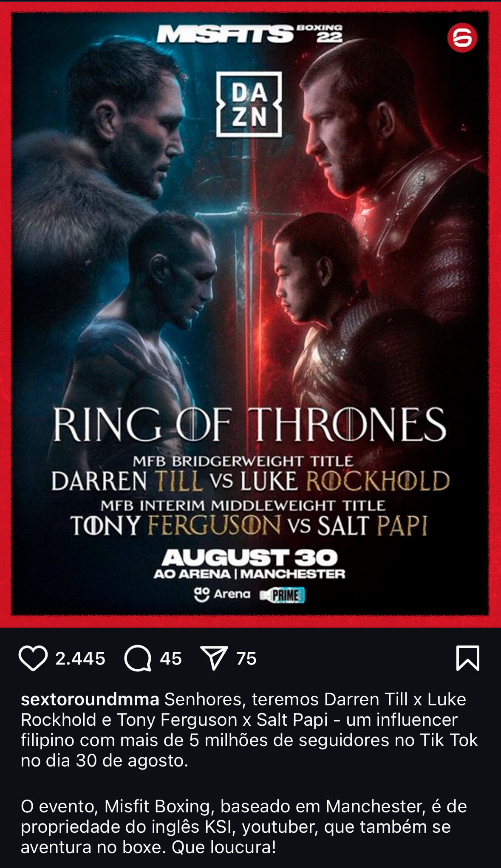Tap the Ring of Thrones title text
The image size is (501, 868).
(x=249, y=425)
